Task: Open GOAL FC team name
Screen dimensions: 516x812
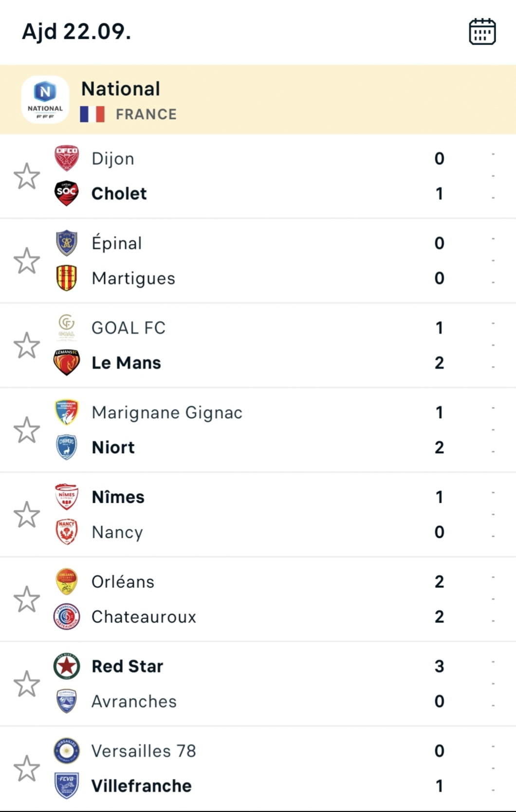Action: pos(129,328)
